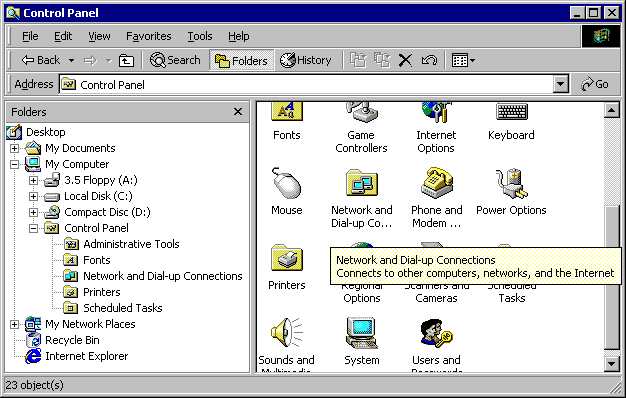Click the '23 object(s)' status bar text
Image resolution: width=626 pixels, height=398 pixels.
[34, 385]
